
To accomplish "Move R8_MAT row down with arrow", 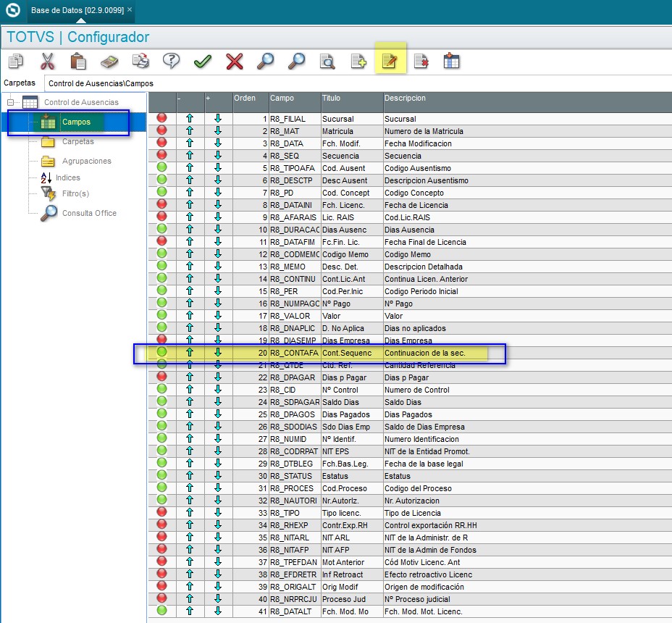I will (x=218, y=131).
